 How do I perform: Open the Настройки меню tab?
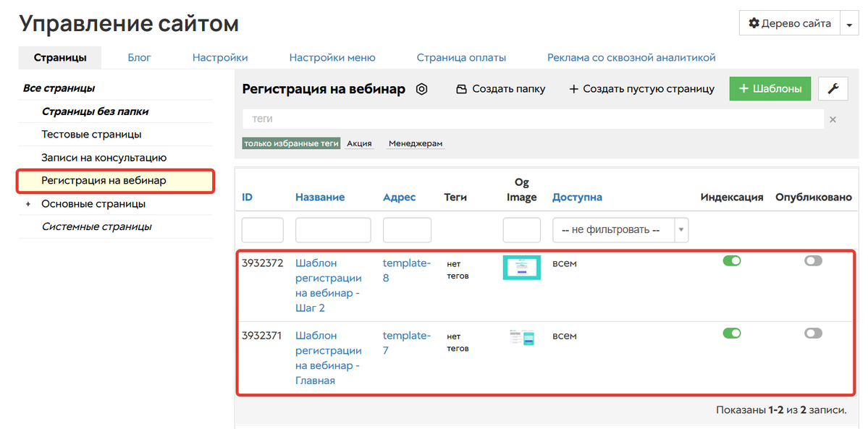pos(332,57)
